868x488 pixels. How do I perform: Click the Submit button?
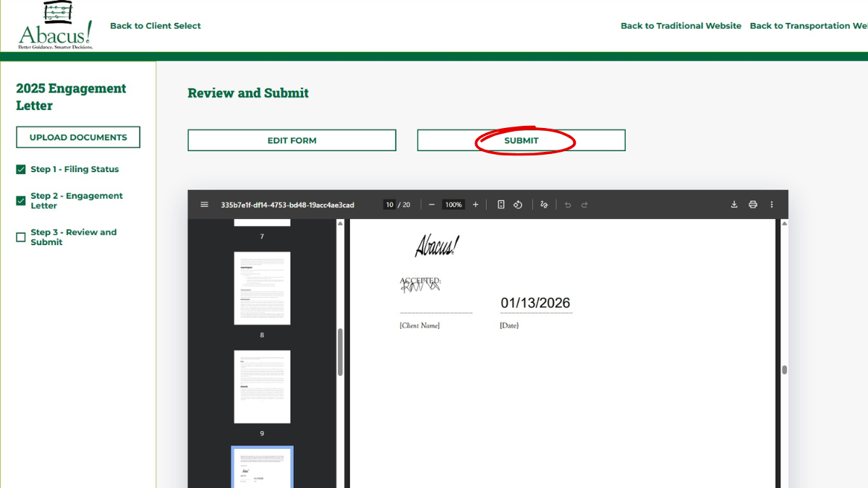(x=521, y=140)
